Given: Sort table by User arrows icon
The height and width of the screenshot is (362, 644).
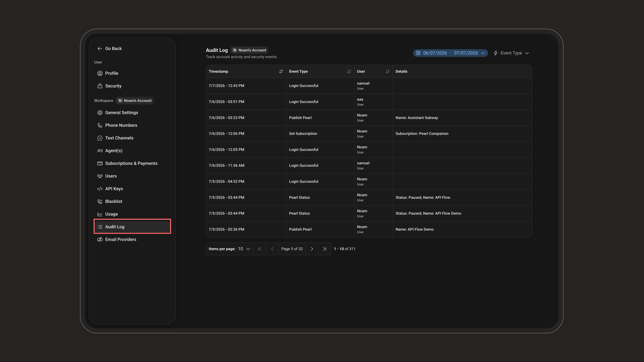Looking at the screenshot, I should click(388, 71).
